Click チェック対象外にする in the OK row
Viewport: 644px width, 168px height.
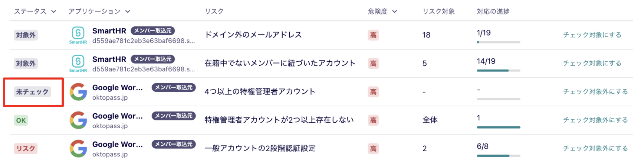tap(595, 120)
